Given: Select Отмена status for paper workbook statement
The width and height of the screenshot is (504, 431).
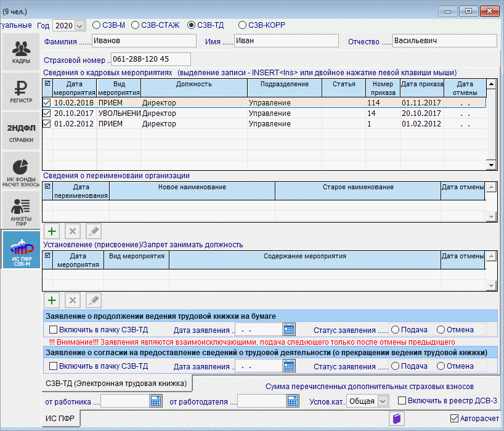Looking at the screenshot, I should (441, 330).
